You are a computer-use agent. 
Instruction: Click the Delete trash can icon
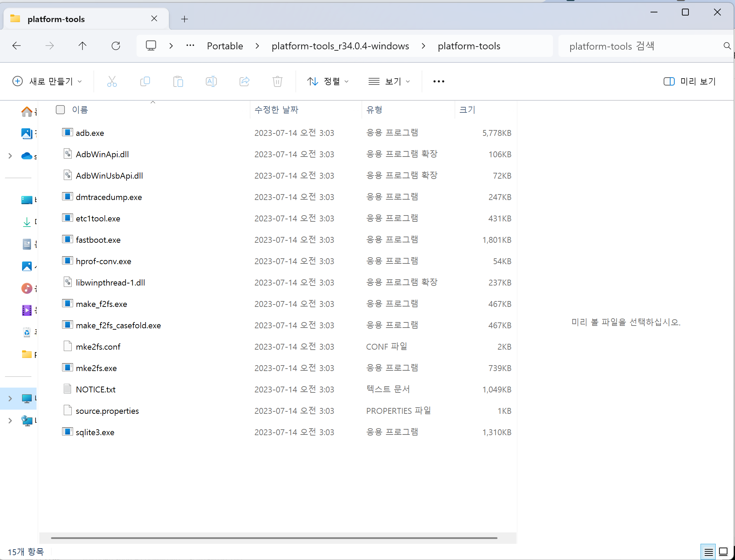point(277,81)
